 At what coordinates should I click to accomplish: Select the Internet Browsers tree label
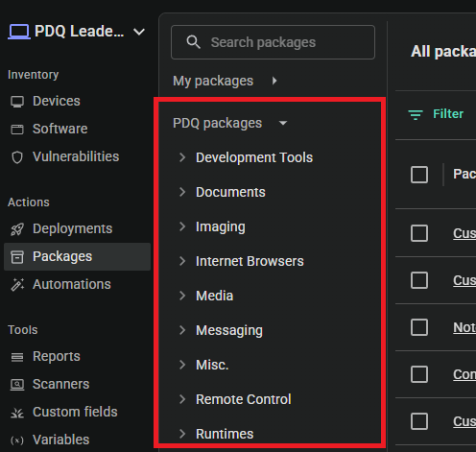click(250, 261)
